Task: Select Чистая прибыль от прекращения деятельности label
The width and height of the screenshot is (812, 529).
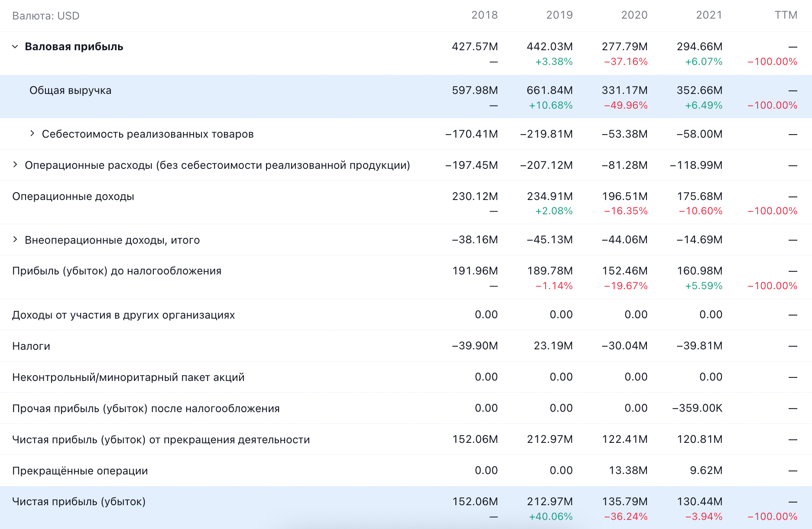Action: (x=161, y=440)
